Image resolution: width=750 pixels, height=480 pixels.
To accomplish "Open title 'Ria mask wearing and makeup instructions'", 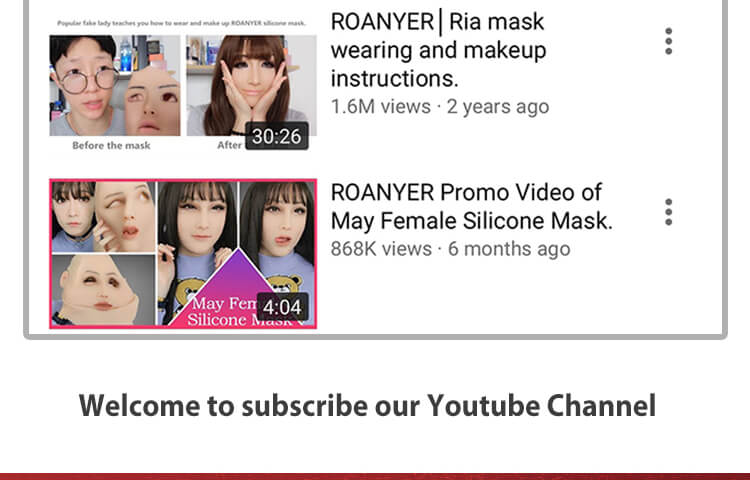I will click(x=438, y=50).
